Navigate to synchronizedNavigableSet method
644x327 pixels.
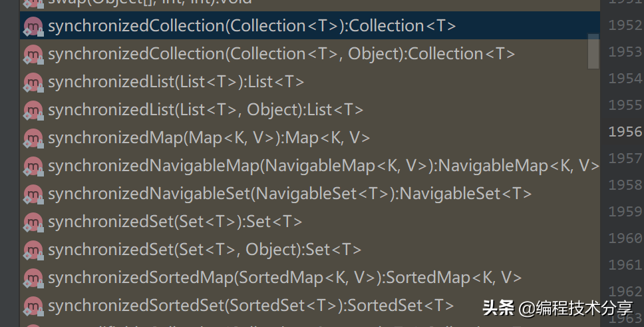(289, 194)
